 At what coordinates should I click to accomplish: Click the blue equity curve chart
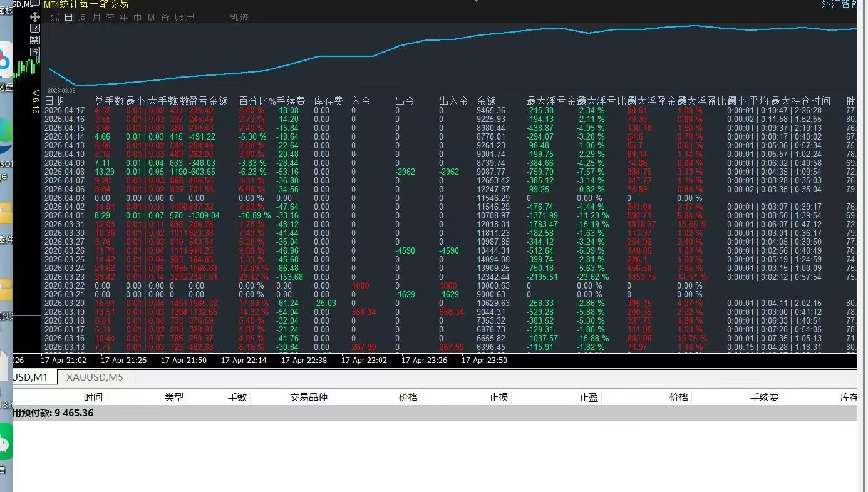tap(453, 55)
